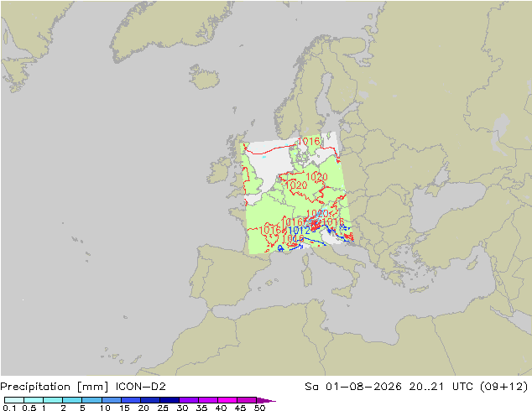532x411 pixels.
Task: Select the legend swatch between 25 and 30
Action: coord(170,400)
